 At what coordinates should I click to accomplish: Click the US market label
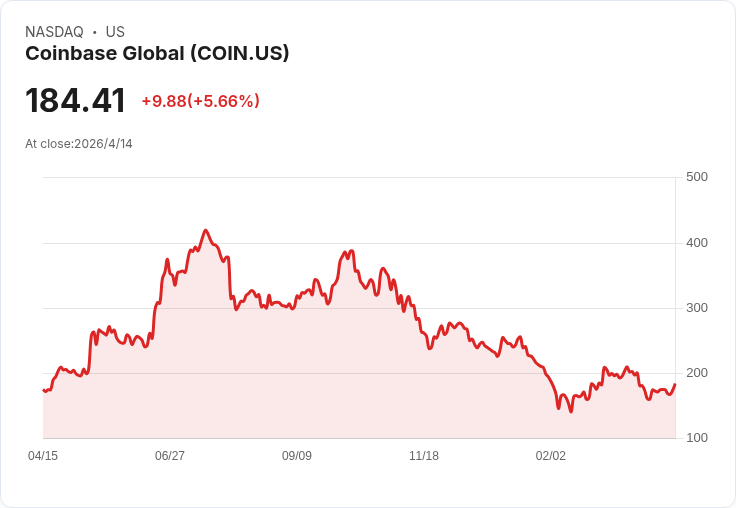pyautogui.click(x=115, y=32)
